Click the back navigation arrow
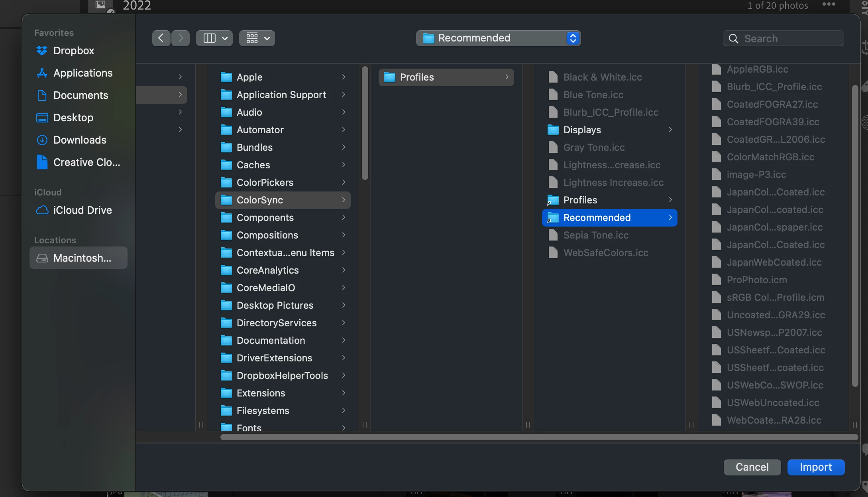The height and width of the screenshot is (497, 868). tap(161, 38)
